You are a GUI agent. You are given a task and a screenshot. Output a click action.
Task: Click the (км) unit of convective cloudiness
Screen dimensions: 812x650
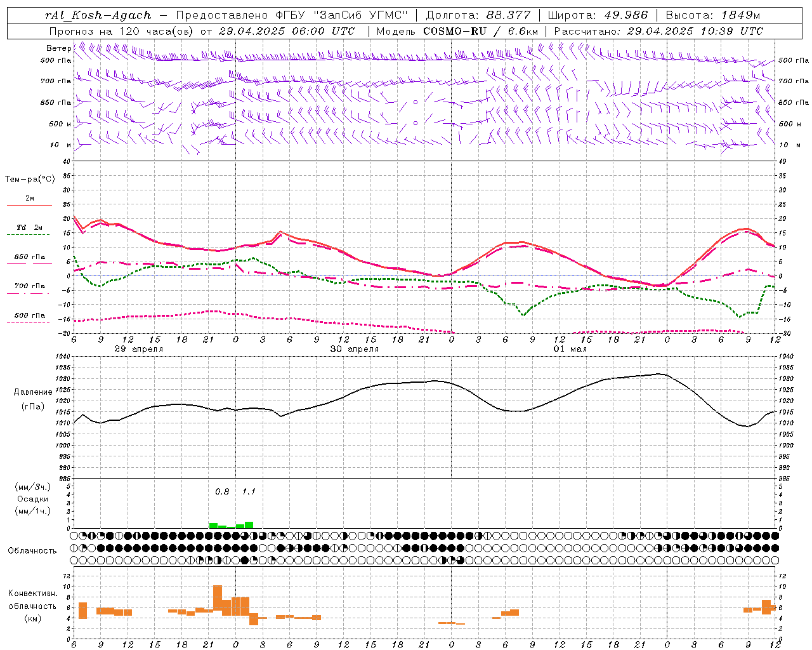[x=33, y=619]
